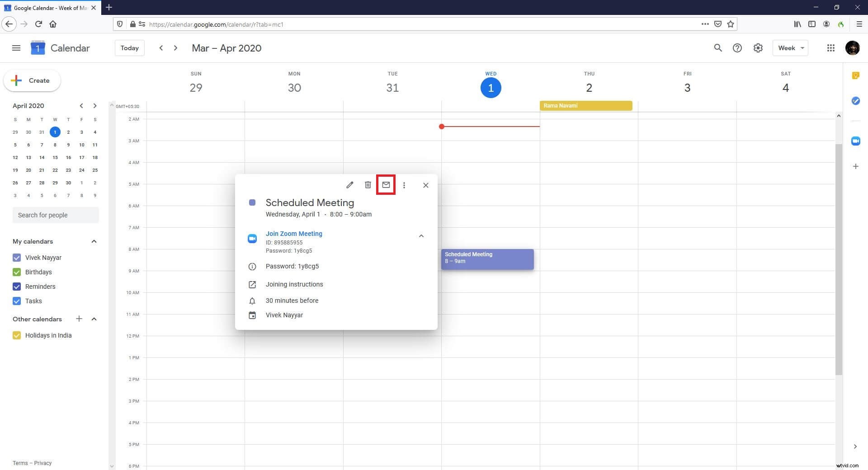Open Google Keep in the side panel
868x470 pixels.
click(x=856, y=76)
